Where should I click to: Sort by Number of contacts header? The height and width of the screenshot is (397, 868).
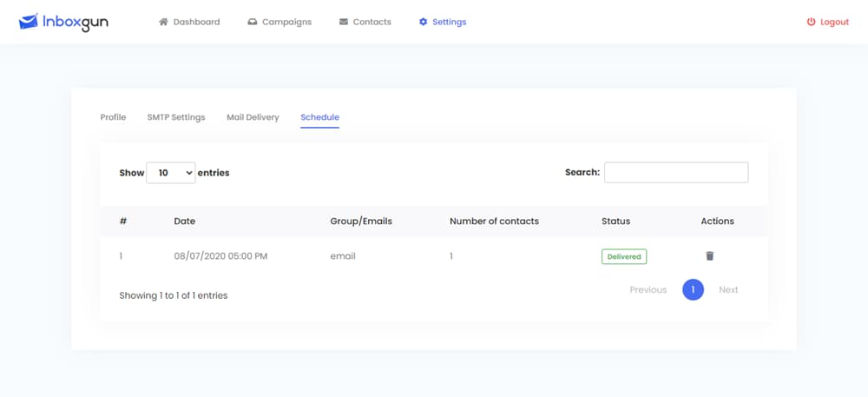click(494, 221)
